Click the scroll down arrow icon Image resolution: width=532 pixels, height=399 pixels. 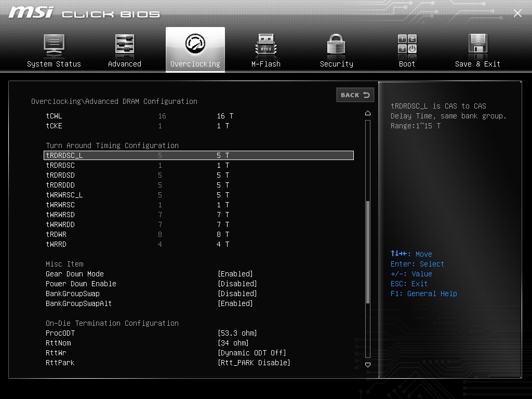click(368, 365)
